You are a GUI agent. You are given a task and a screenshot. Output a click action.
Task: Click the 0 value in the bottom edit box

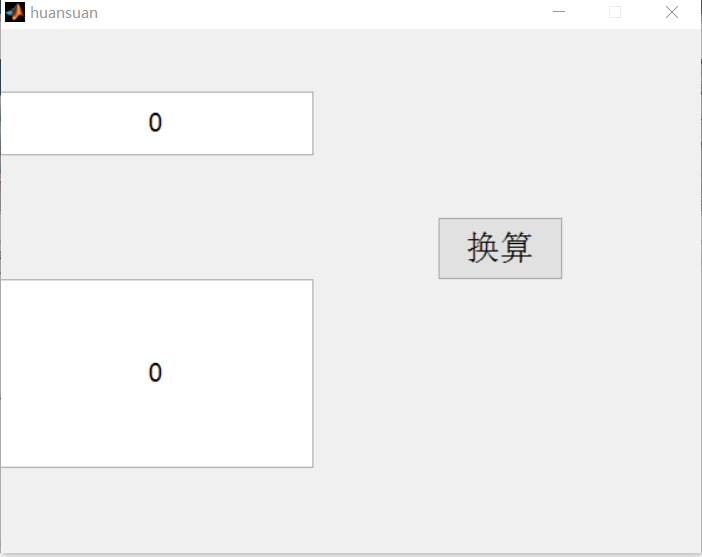155,373
